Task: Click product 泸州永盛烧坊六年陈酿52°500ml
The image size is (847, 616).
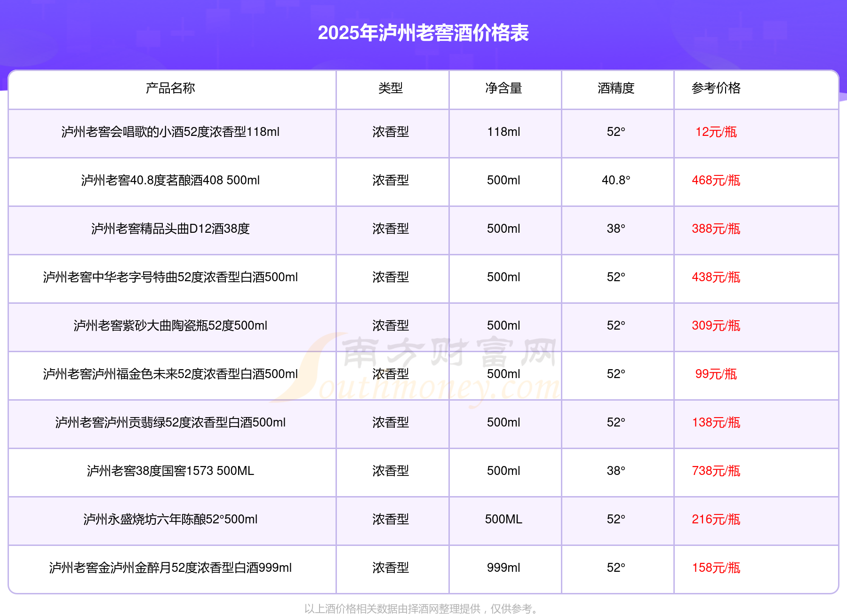Action: pos(170,519)
